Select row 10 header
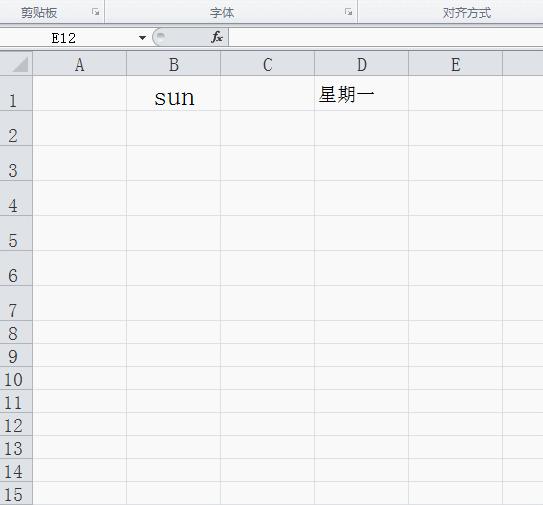The height and width of the screenshot is (505, 543). point(16,378)
